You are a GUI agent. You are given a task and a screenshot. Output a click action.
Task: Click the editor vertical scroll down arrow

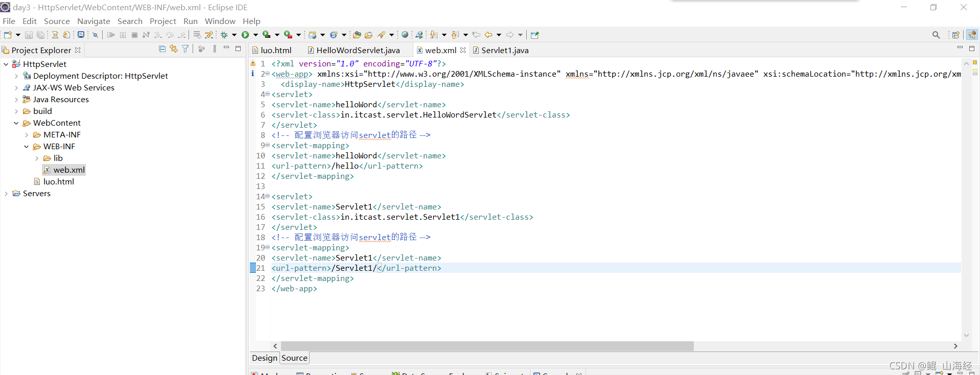(x=966, y=335)
